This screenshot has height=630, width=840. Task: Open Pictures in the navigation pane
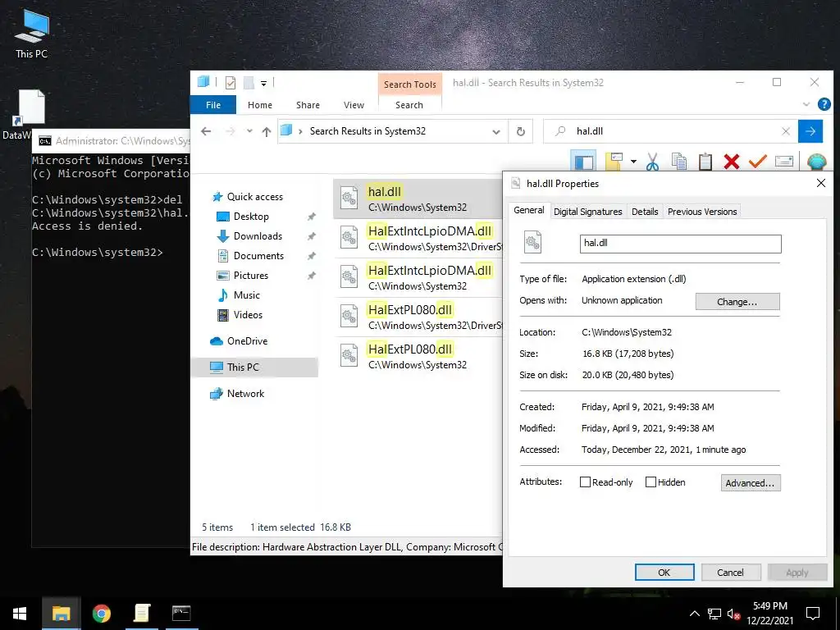tap(250, 276)
